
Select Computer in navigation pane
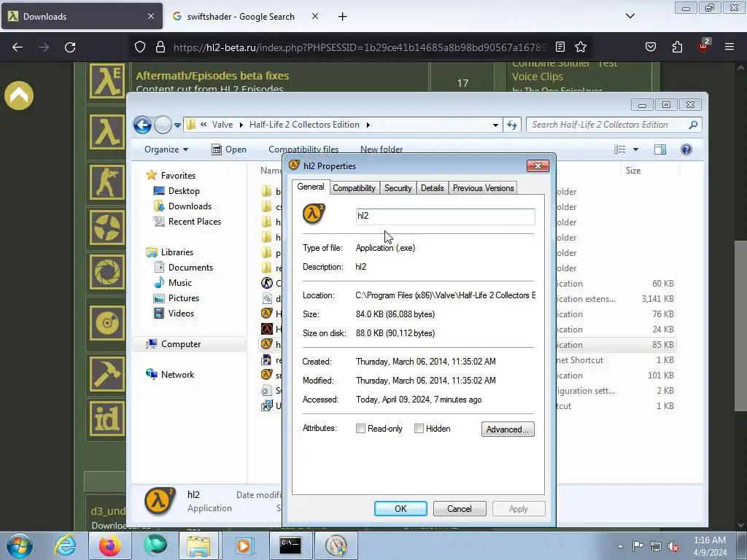pyautogui.click(x=181, y=344)
